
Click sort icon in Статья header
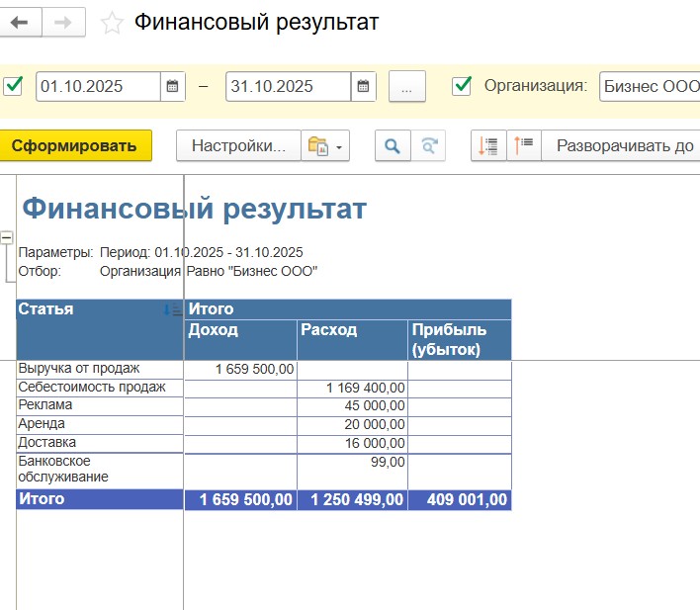pyautogui.click(x=172, y=309)
